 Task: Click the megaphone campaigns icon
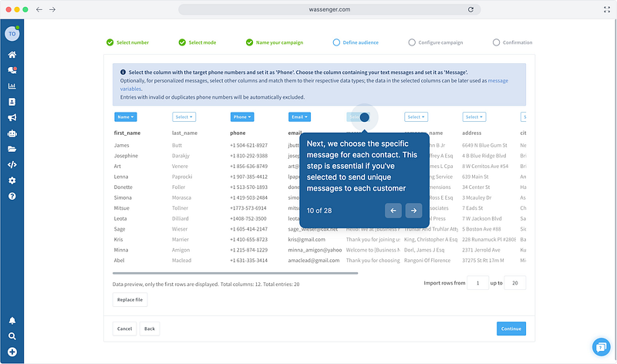point(12,117)
